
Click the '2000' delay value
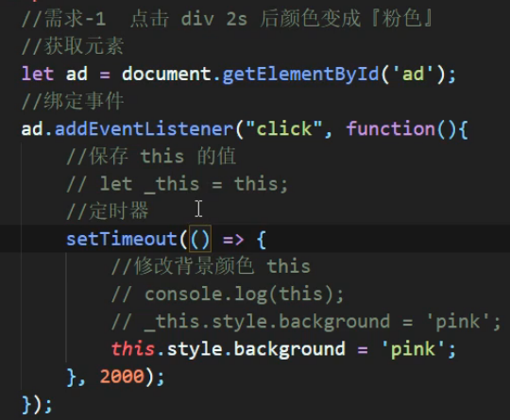[x=122, y=377]
